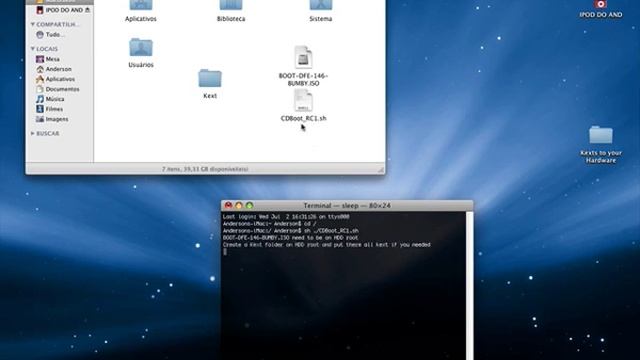Open Anderson home folder in sidebar

[x=54, y=69]
